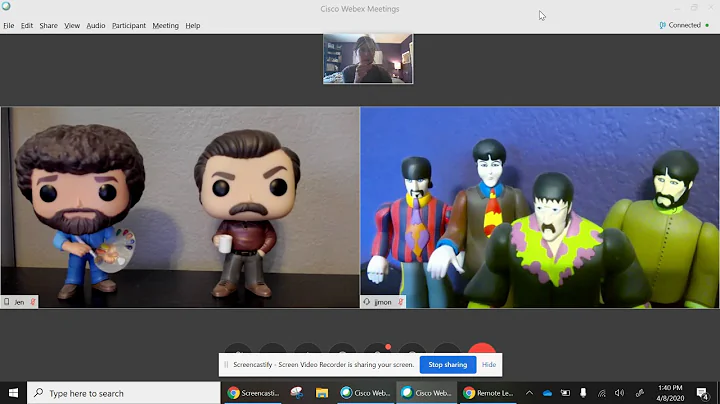720x404 pixels.
Task: Click the Screencastify bar drag handle
Action: (x=226, y=365)
